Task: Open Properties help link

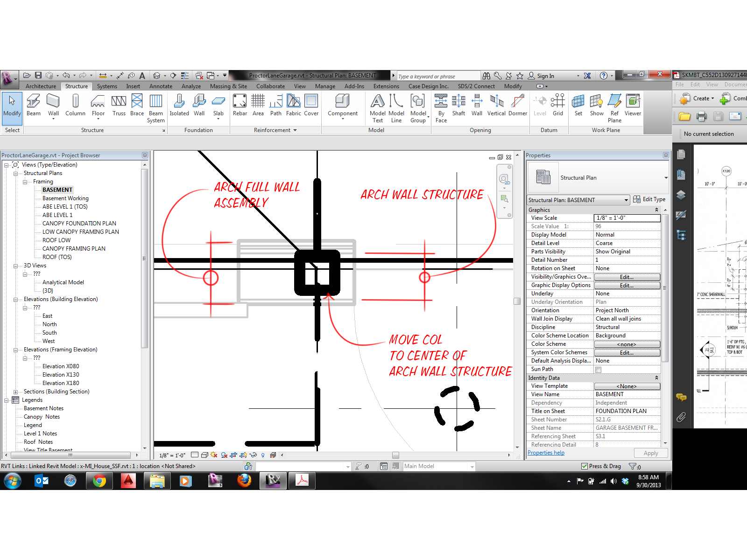Action: pos(546,452)
